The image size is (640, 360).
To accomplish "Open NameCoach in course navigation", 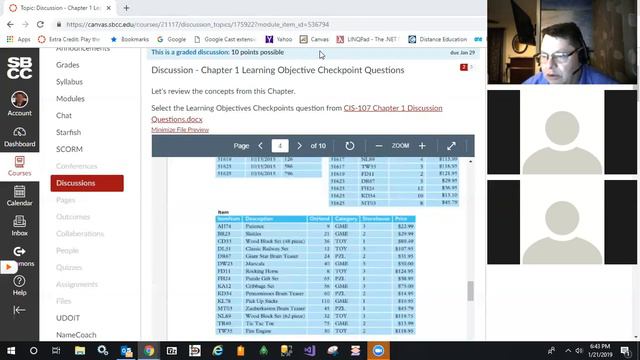I will tap(76, 335).
